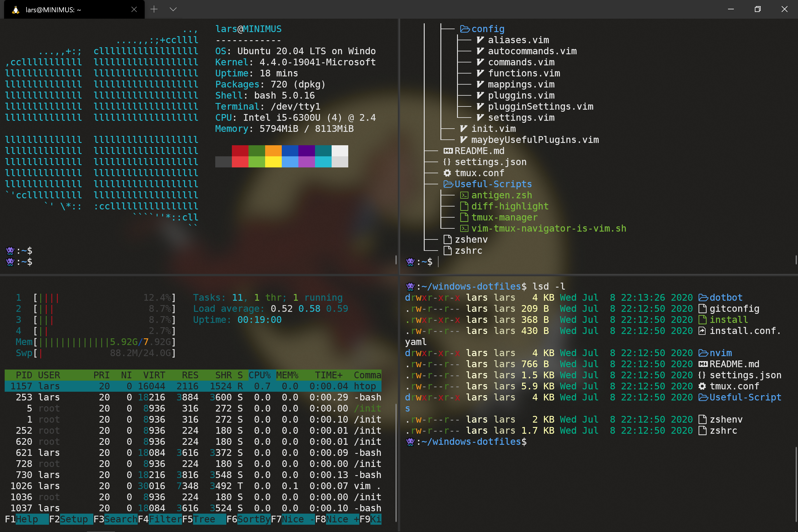Click the file icon beside gitconfig
798x532 pixels.
(702, 309)
